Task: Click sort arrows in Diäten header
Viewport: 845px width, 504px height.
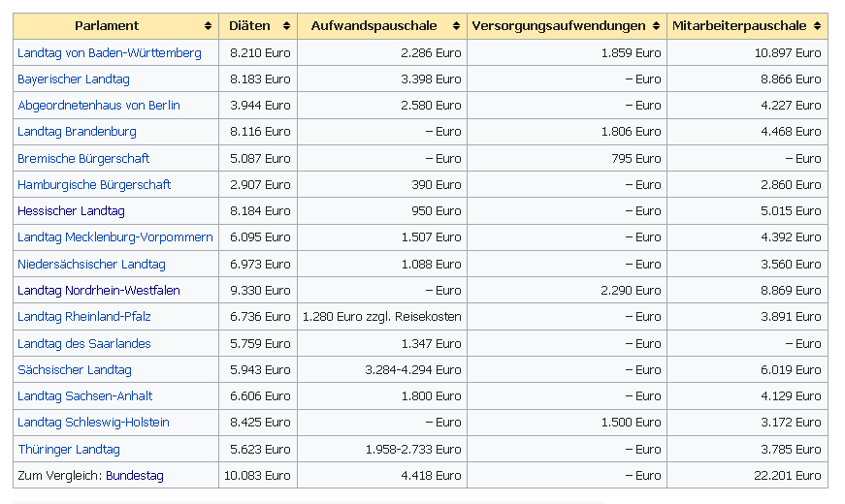Action: point(285,26)
